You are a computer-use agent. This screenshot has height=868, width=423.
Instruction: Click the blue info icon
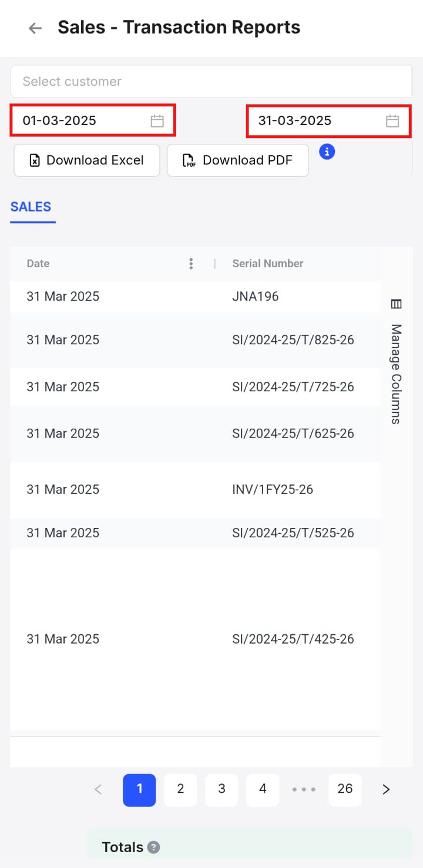[x=327, y=152]
